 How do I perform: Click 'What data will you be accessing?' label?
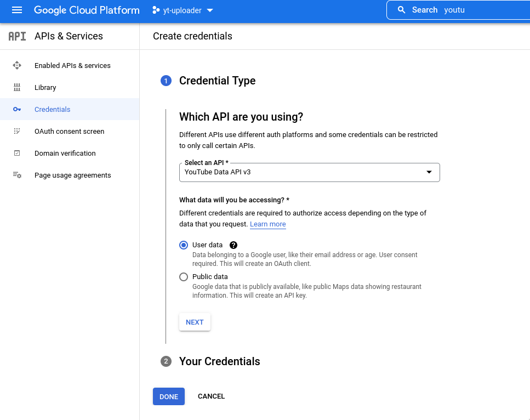pos(234,200)
